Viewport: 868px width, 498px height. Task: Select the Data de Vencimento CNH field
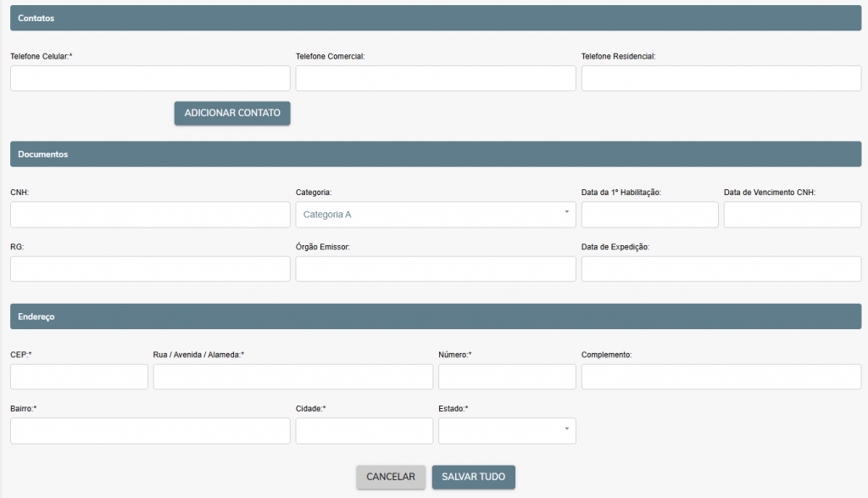793,215
